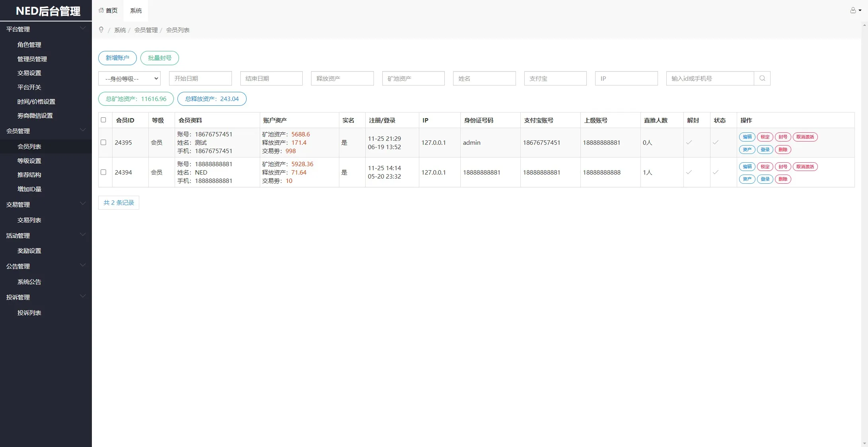Click the 解封 checkmark for member 24395
Viewport: 868px width, 447px height.
689,142
